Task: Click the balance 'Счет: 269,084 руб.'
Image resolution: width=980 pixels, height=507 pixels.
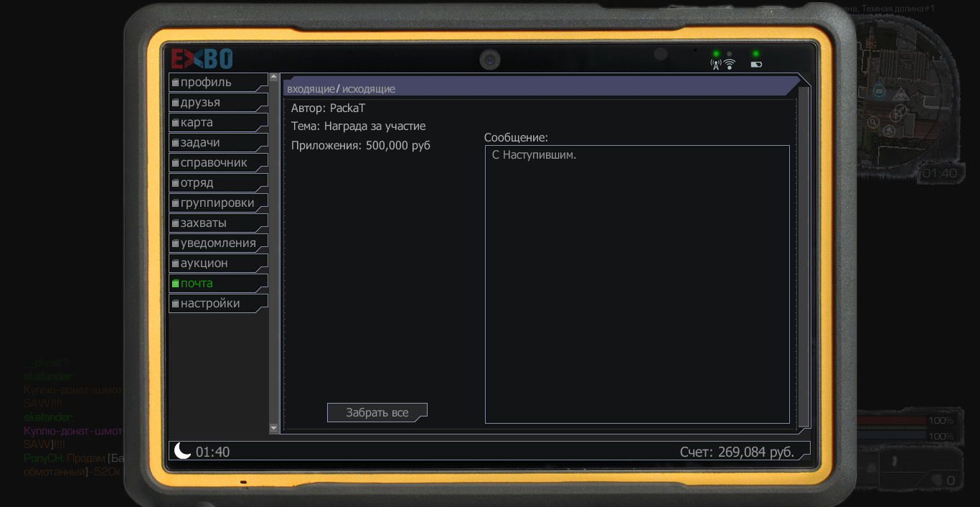Action: pos(737,452)
